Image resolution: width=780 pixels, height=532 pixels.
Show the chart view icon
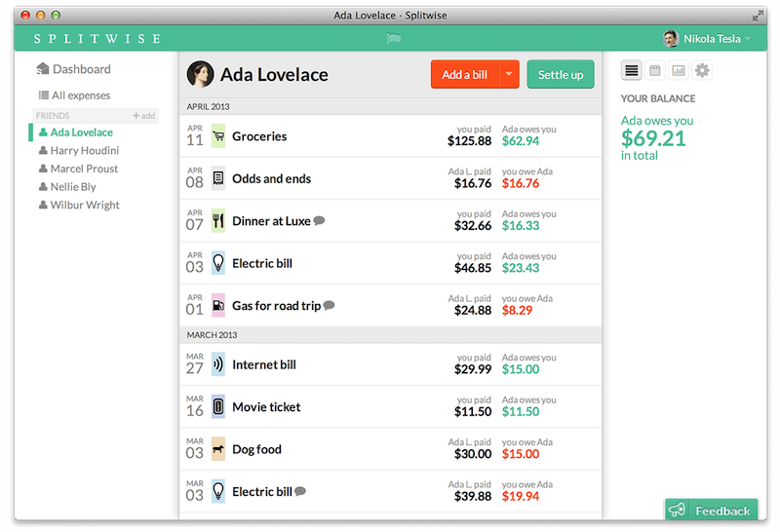[x=679, y=70]
